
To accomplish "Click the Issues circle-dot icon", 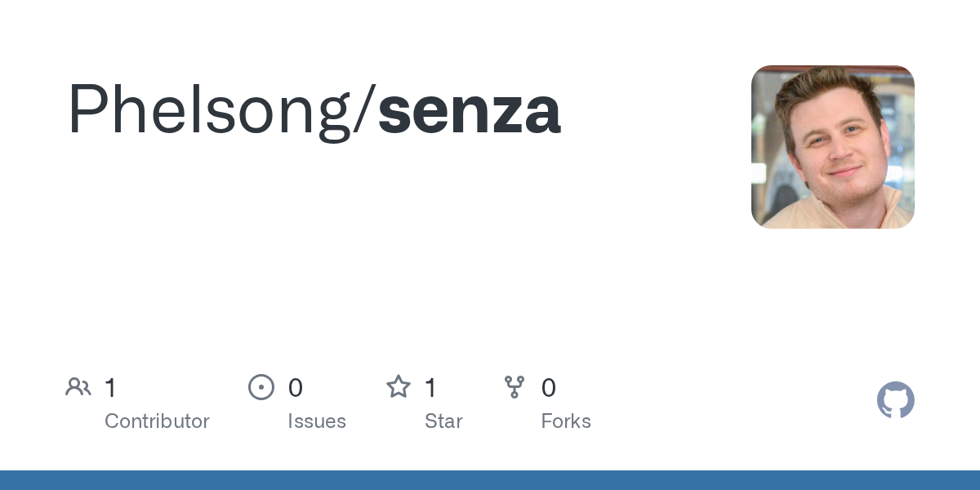I will coord(261,387).
